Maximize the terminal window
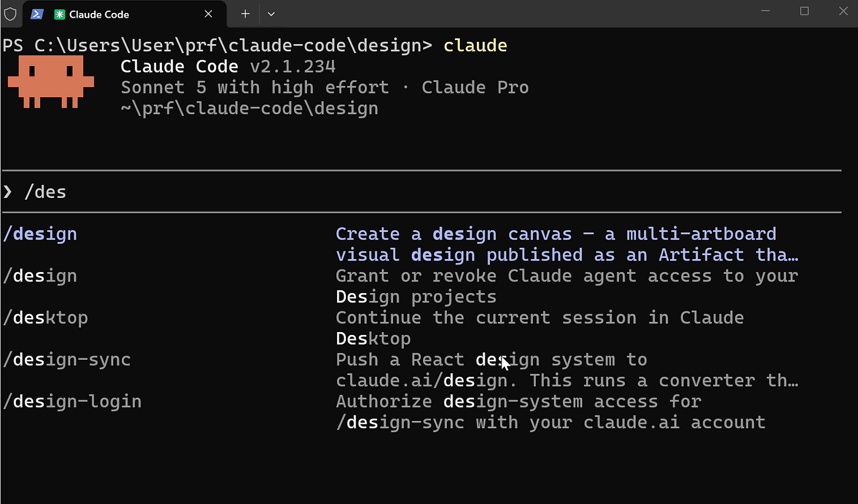Screen dimensions: 858x504 tap(804, 11)
